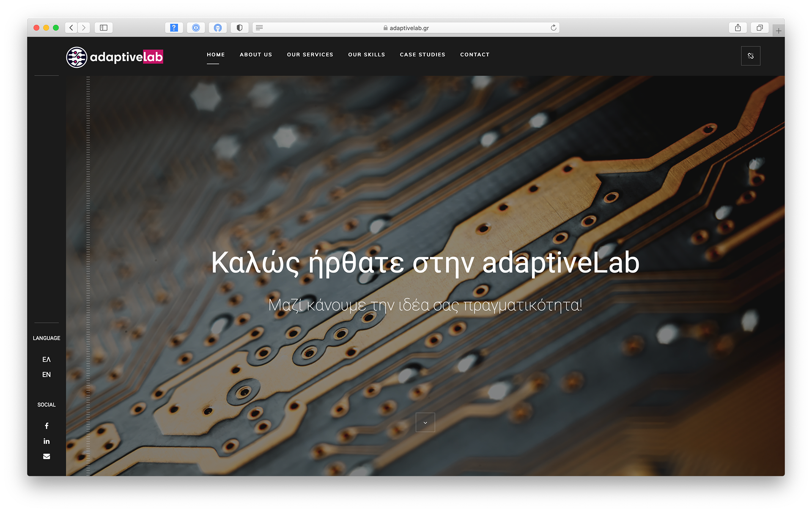The width and height of the screenshot is (812, 512).
Task: Open OUR SERVICES menu item
Action: point(310,55)
